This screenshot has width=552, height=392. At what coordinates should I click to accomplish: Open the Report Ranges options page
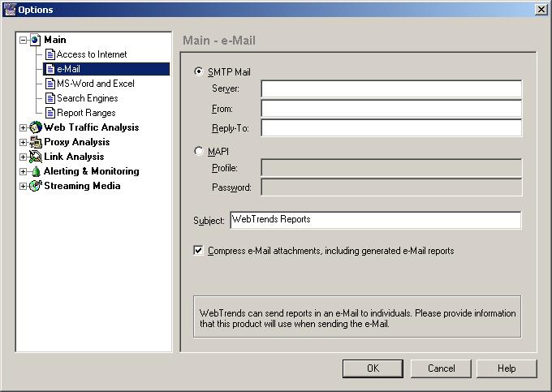click(85, 113)
